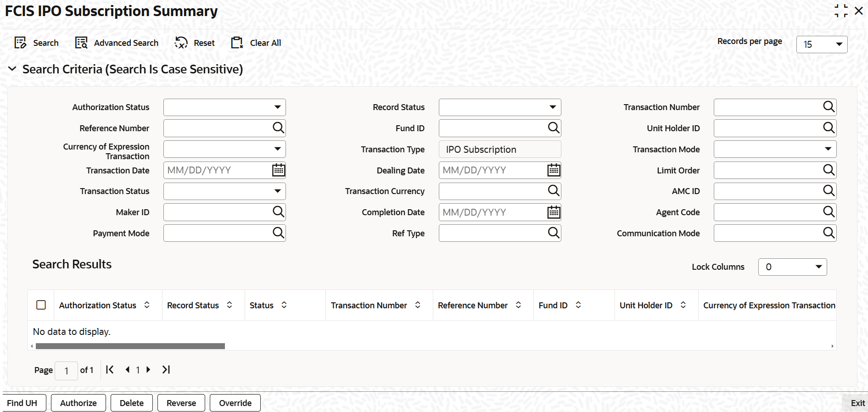Sort by Transaction Number column
The width and height of the screenshot is (868, 412).
click(418, 305)
